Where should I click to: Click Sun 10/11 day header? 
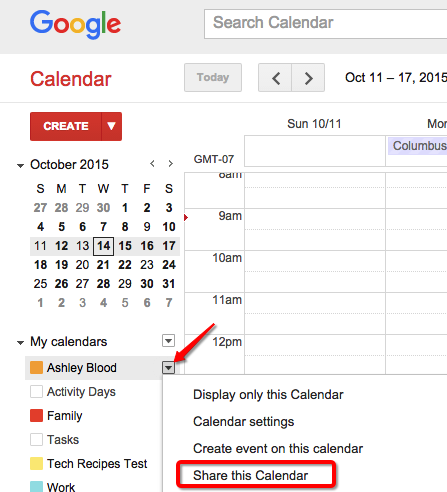coord(314,124)
